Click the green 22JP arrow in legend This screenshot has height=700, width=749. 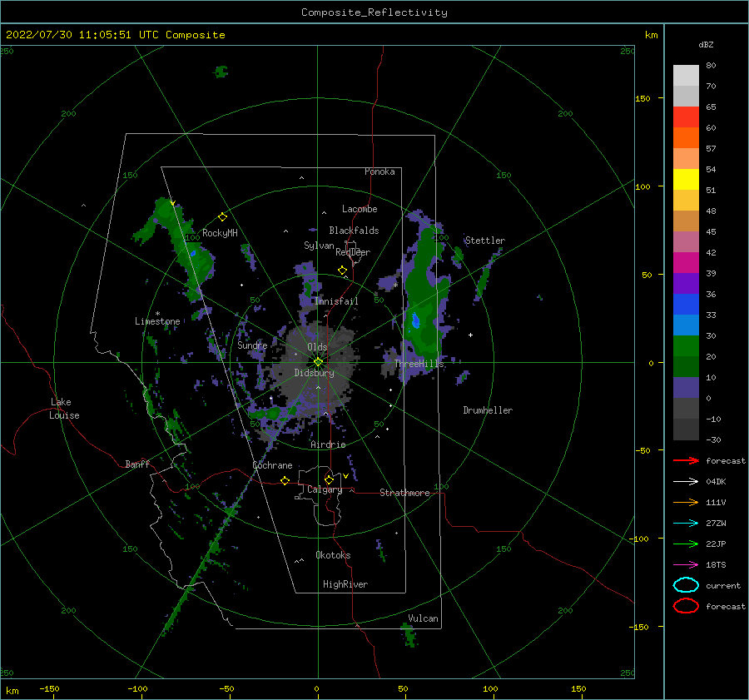686,544
